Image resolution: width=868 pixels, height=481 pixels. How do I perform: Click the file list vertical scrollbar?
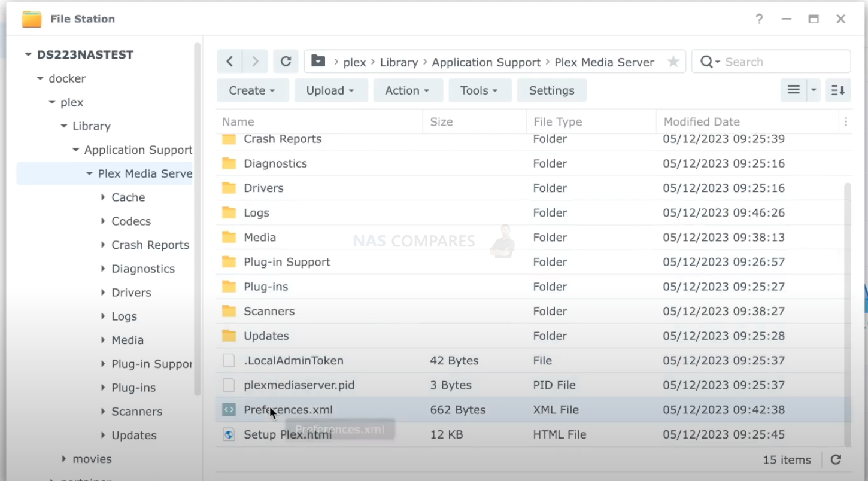[847, 315]
